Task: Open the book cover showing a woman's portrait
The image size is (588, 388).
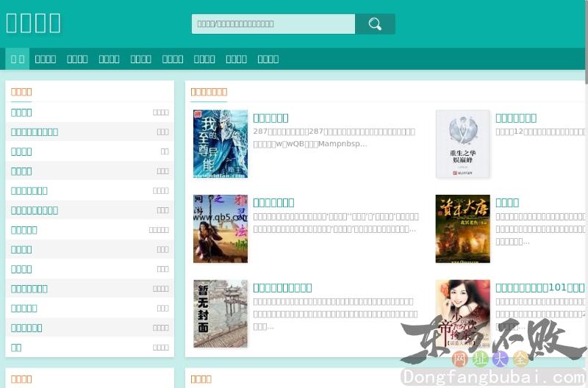Action: tap(462, 313)
